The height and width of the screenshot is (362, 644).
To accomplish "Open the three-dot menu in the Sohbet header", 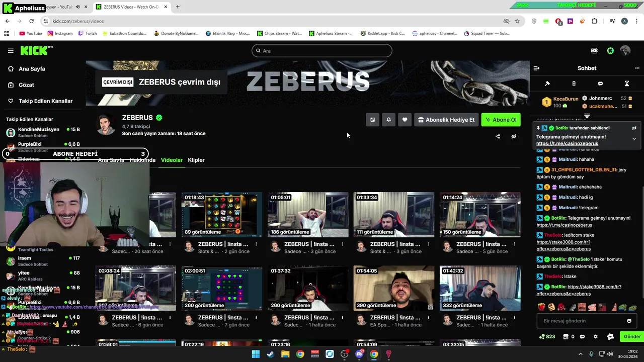I will pyautogui.click(x=637, y=68).
